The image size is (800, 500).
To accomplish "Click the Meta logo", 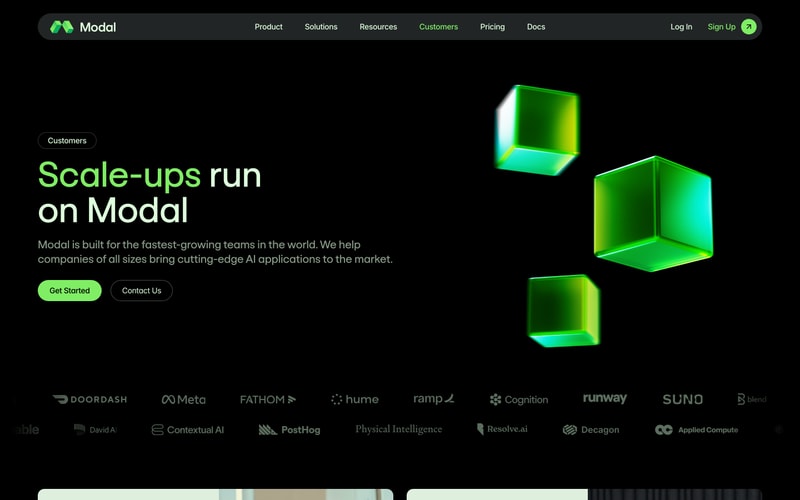I will (184, 399).
